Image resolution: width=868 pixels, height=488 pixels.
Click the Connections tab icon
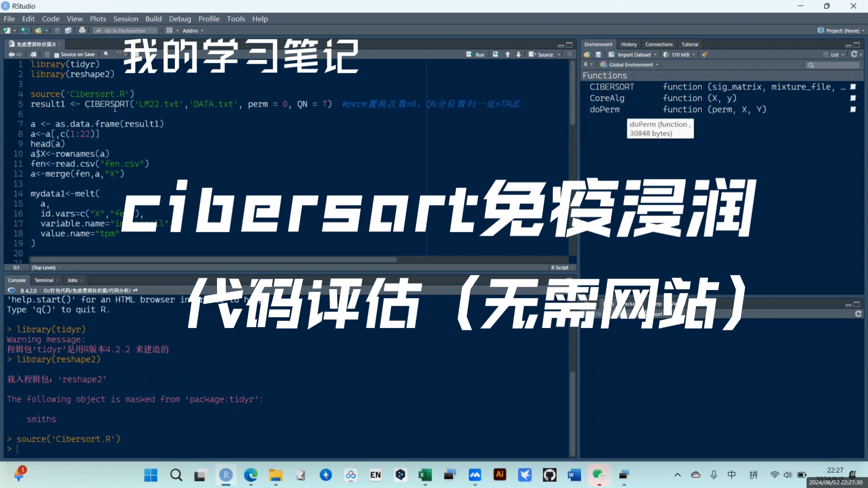658,43
